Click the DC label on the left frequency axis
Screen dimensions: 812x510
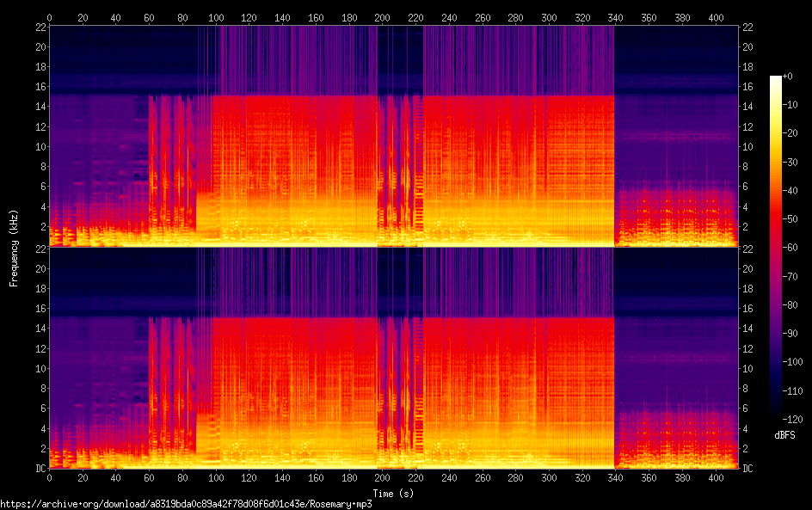pyautogui.click(x=38, y=469)
